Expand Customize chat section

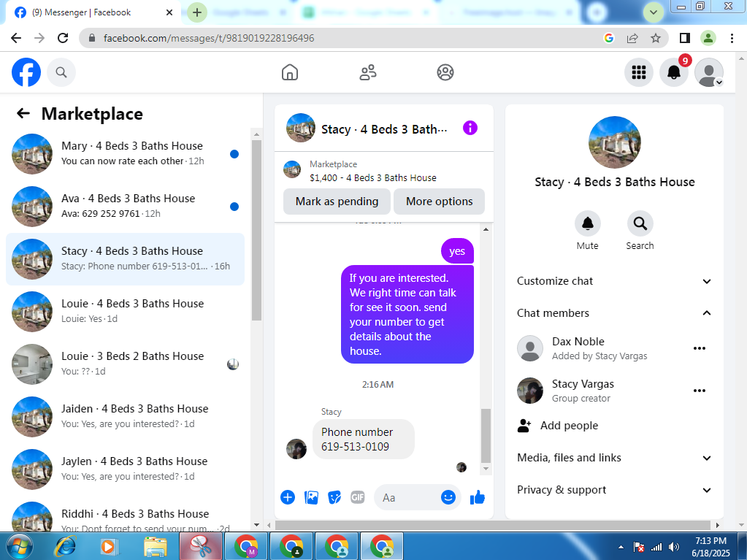(x=615, y=281)
